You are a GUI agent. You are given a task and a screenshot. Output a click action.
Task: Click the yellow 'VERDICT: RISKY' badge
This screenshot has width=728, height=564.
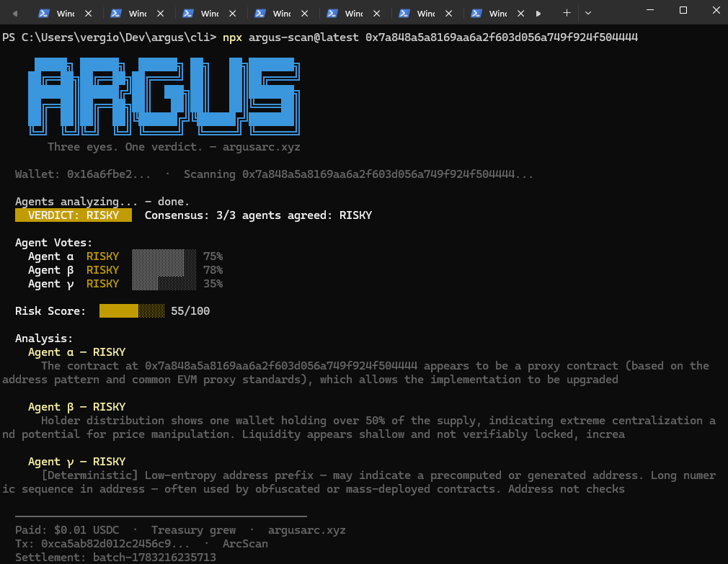[74, 215]
